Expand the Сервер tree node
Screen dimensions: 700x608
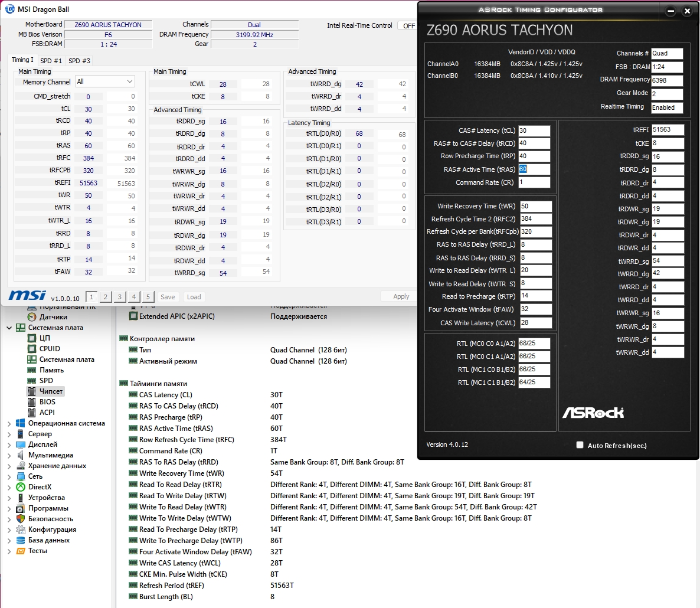click(9, 434)
